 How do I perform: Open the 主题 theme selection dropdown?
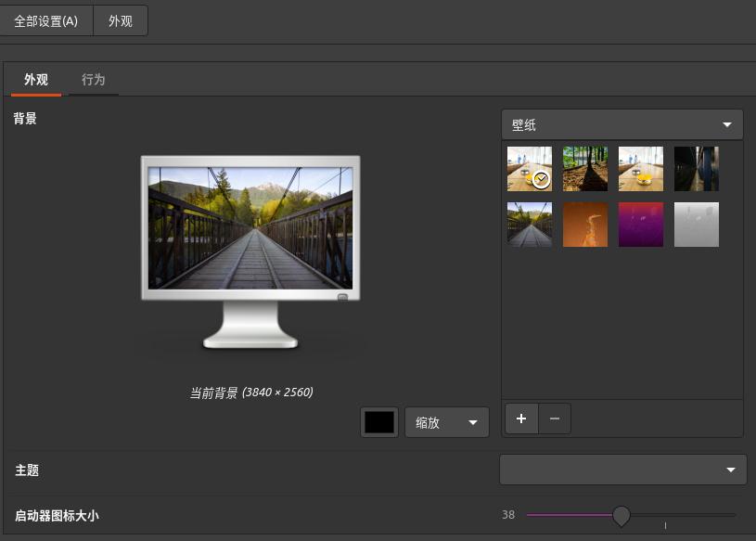click(621, 469)
